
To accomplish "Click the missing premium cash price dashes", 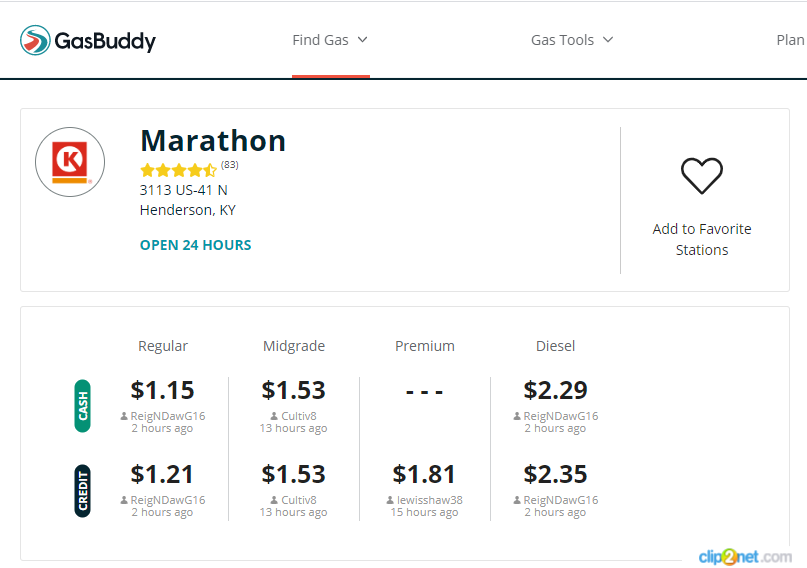I will pos(424,393).
